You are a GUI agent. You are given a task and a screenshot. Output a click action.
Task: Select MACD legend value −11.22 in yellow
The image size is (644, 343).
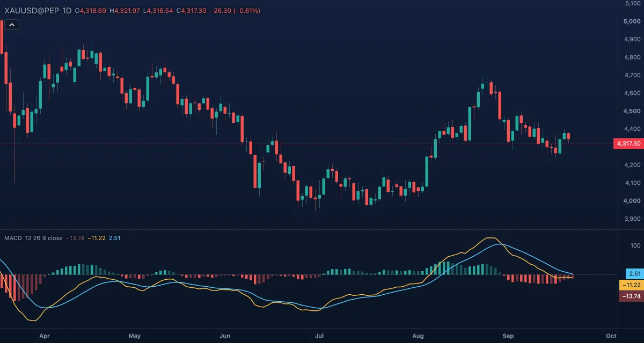click(97, 238)
